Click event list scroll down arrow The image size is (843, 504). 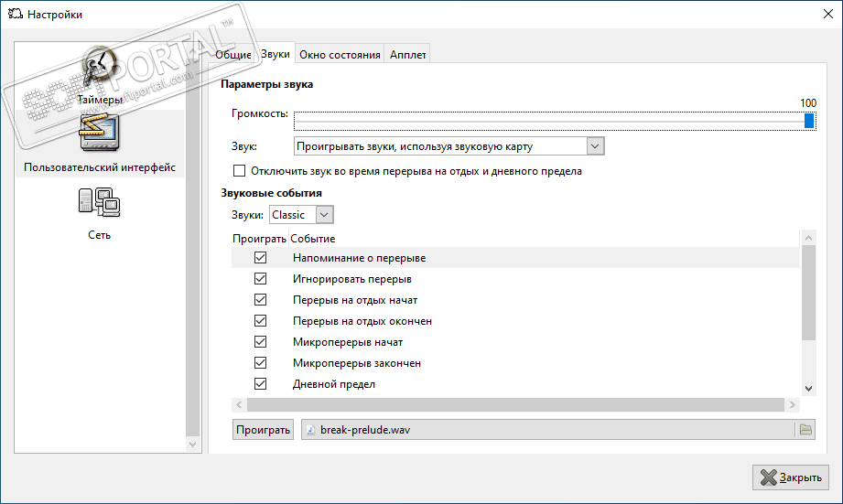pyautogui.click(x=808, y=389)
